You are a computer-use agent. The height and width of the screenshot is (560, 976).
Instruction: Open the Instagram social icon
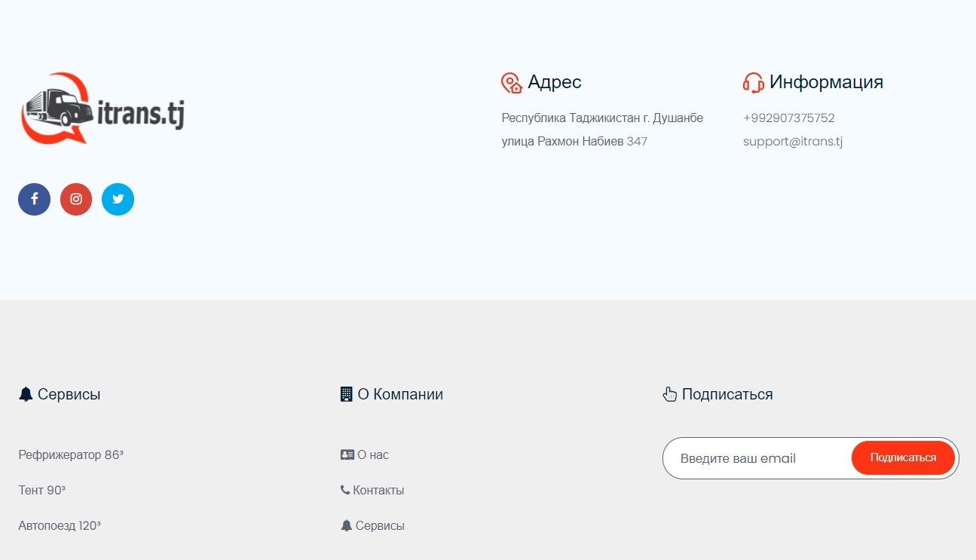tap(76, 200)
